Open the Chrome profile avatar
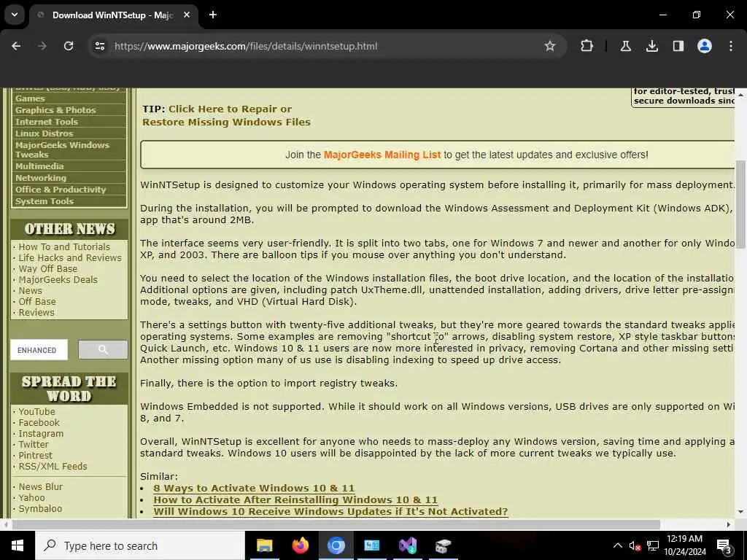 705,46
